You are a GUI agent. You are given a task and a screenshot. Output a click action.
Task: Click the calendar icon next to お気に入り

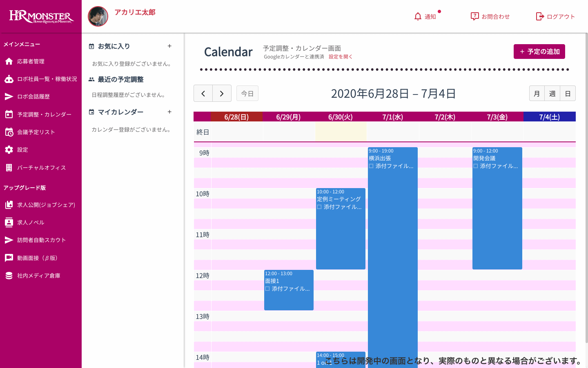[x=91, y=46]
